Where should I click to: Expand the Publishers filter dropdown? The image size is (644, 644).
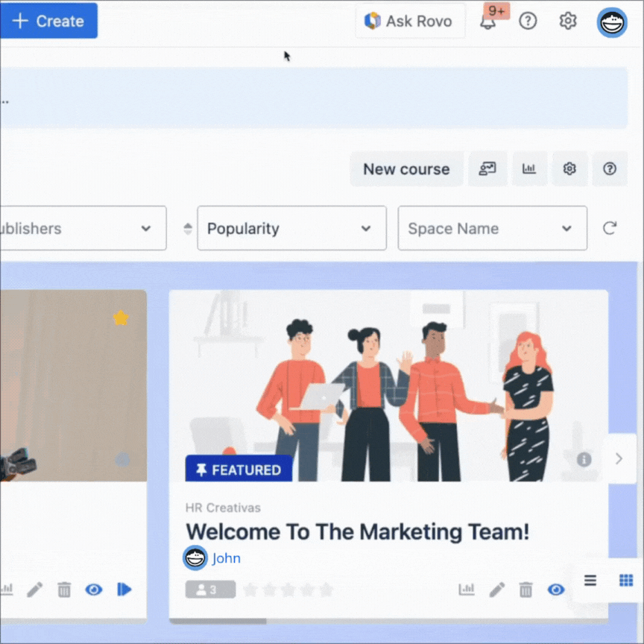pyautogui.click(x=82, y=228)
